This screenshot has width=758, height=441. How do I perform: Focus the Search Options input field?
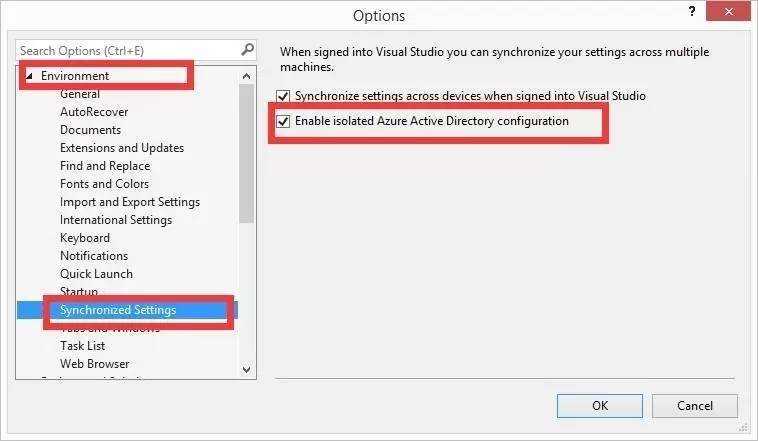pos(128,50)
